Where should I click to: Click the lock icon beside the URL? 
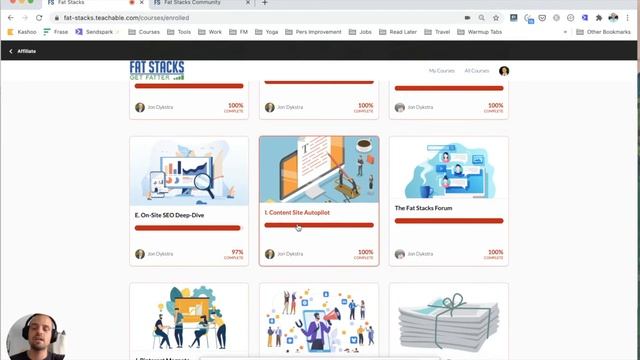click(x=57, y=18)
